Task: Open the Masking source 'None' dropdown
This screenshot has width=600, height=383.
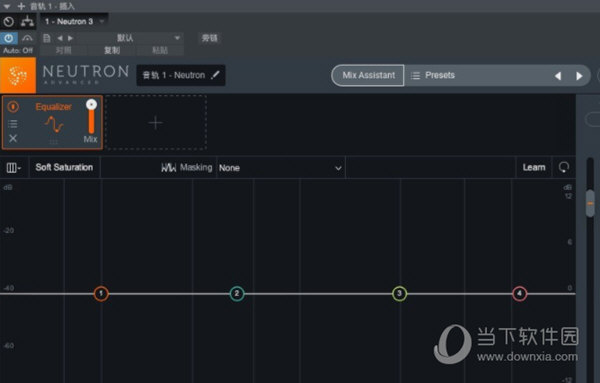Action: [280, 168]
